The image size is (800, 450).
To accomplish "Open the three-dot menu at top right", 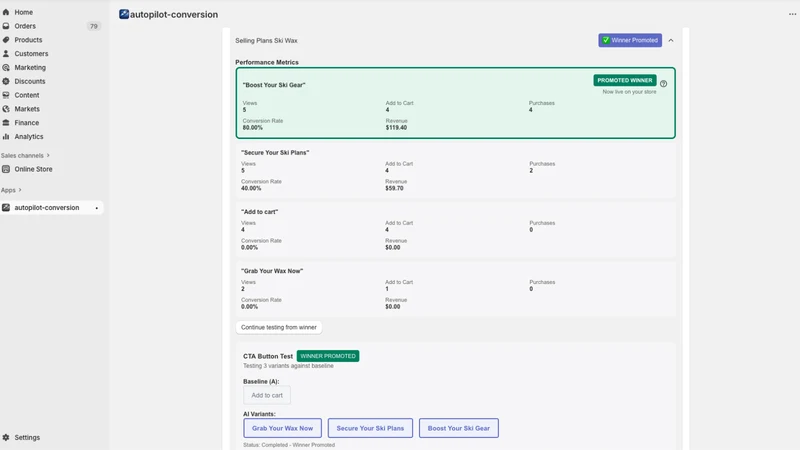I will [x=792, y=14].
